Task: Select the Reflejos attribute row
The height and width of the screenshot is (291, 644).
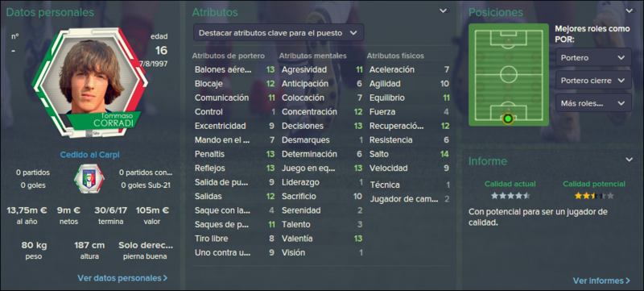Action: [234, 168]
